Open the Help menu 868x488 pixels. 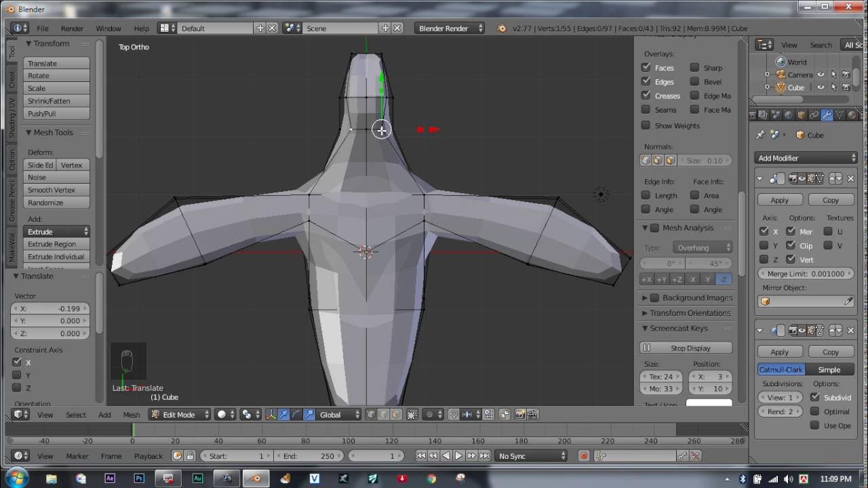point(142,28)
